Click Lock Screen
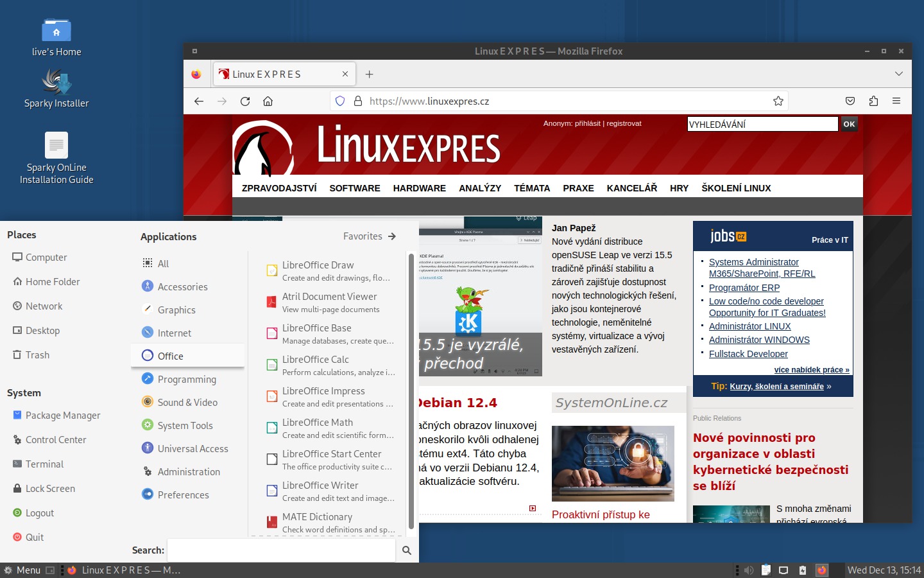 click(44, 488)
